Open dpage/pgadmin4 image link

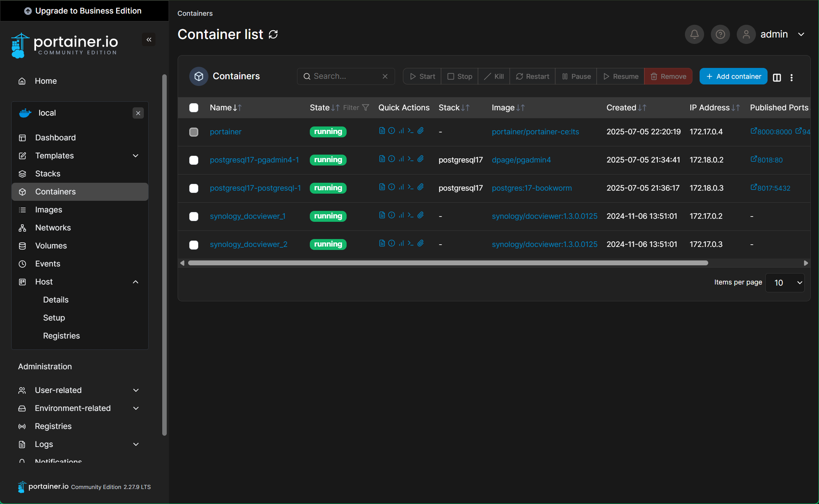click(521, 160)
